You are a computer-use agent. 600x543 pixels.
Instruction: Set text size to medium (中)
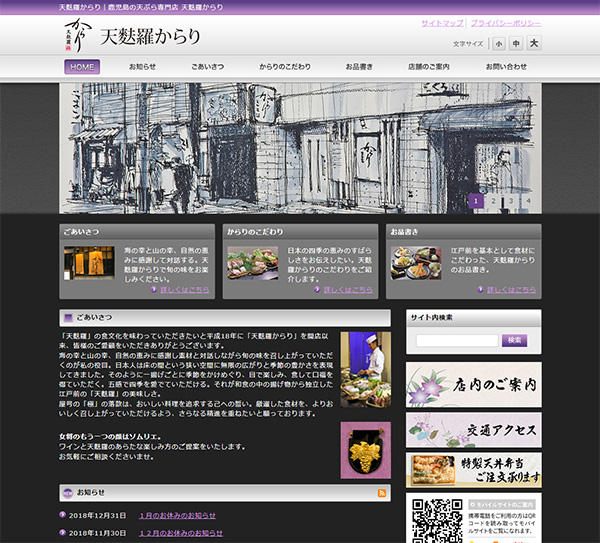pyautogui.click(x=516, y=43)
